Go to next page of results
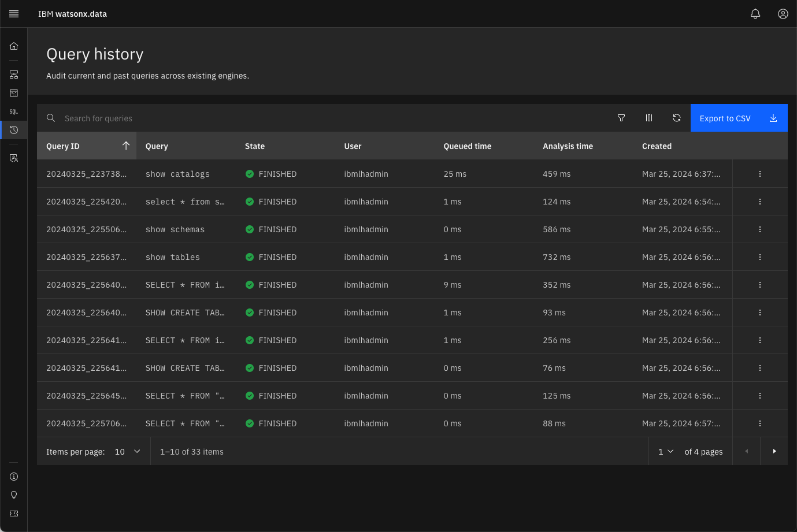The width and height of the screenshot is (797, 532). coord(774,451)
